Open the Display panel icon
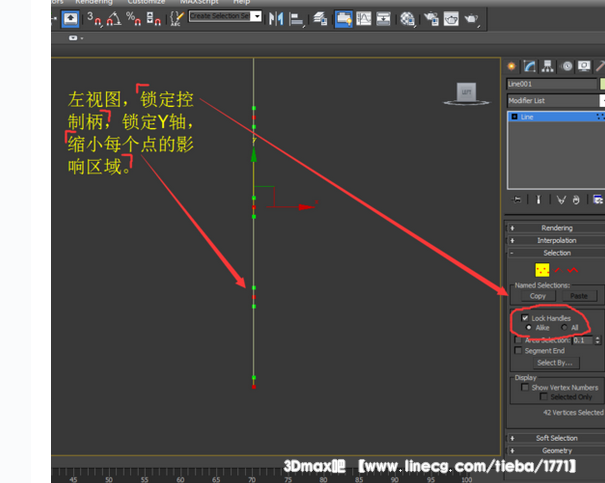Screen dimensions: 605x483 coord(584,67)
